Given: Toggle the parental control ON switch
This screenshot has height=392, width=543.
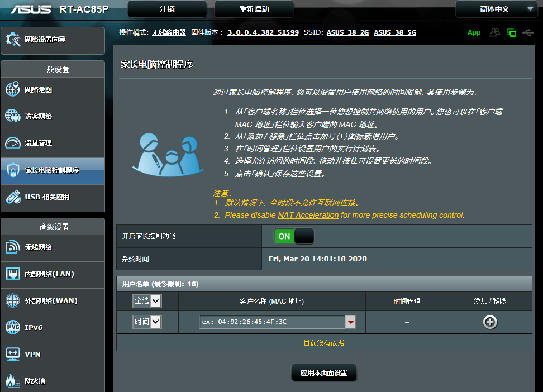Looking at the screenshot, I should pos(294,236).
